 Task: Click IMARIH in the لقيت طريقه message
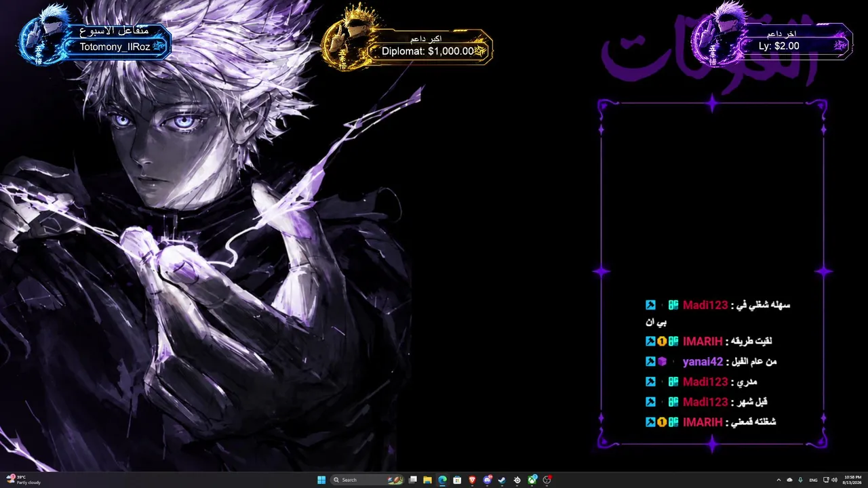(x=703, y=342)
